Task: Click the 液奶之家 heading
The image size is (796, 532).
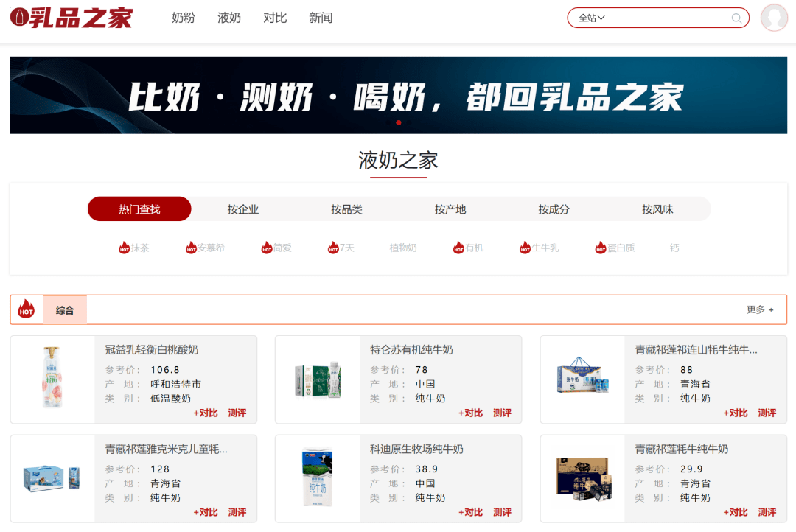Action: [x=399, y=161]
